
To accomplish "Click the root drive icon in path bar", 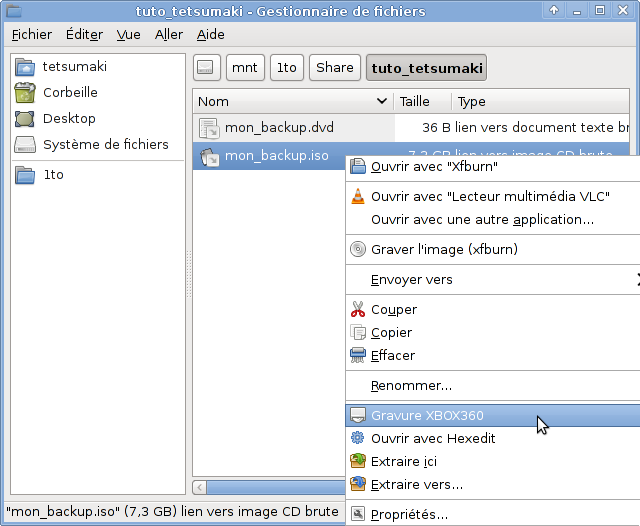I will [x=207, y=67].
